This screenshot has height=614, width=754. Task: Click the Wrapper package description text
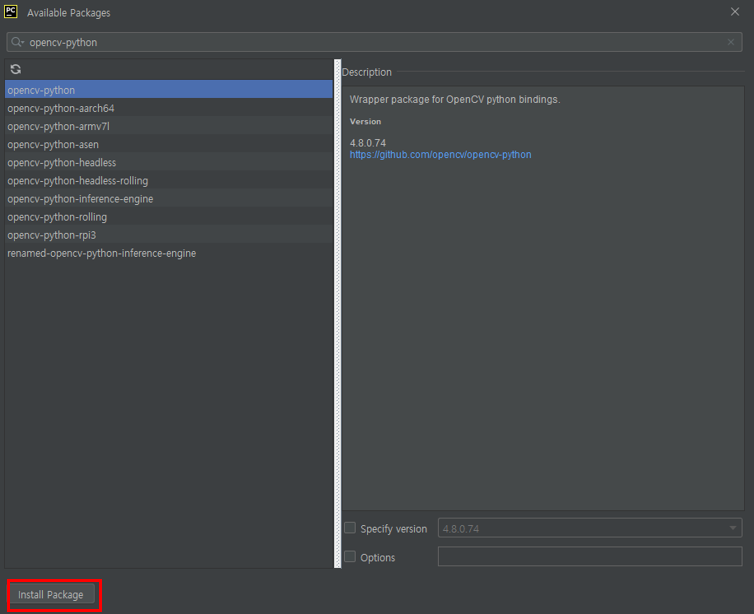[455, 100]
